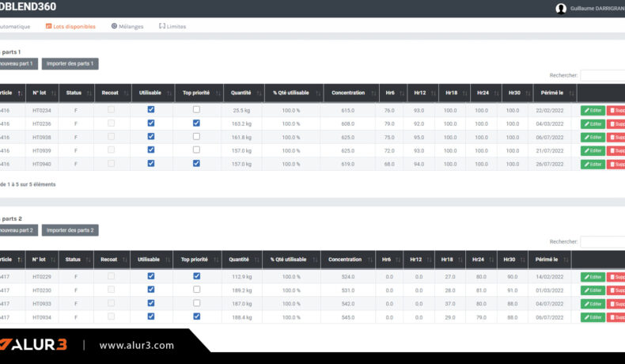The height and width of the screenshot is (364, 625).
Task: Disable Top priorité for lot HT0236
Action: coord(196,123)
